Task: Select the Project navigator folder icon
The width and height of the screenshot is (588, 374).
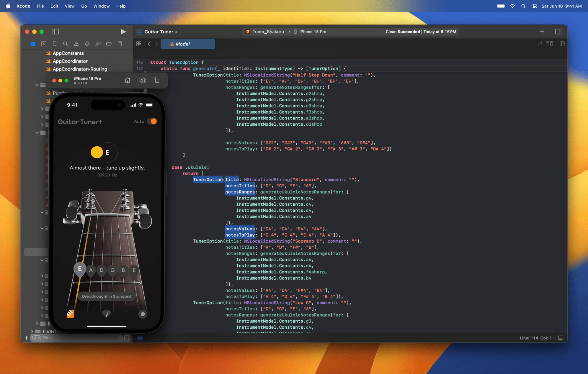Action: [33, 44]
